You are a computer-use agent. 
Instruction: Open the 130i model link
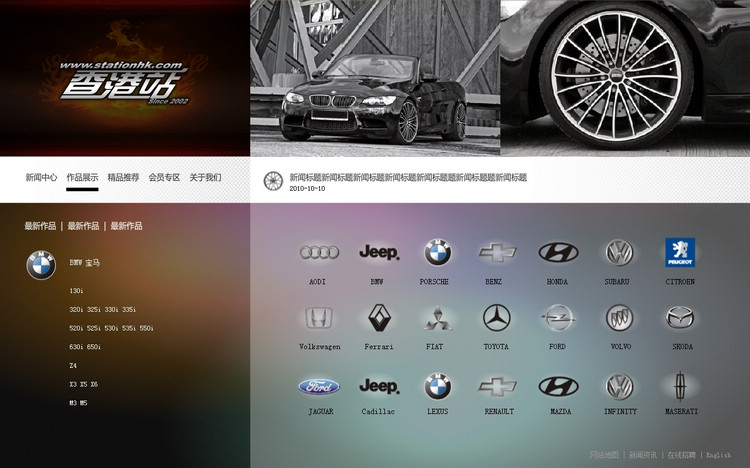[x=76, y=291]
